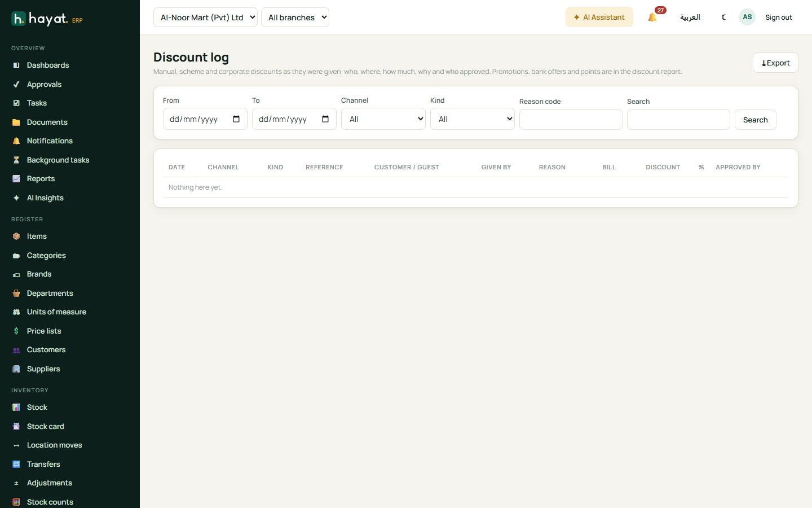The image size is (812, 508).
Task: Open Stock counts in the sidebar
Action: click(x=50, y=502)
